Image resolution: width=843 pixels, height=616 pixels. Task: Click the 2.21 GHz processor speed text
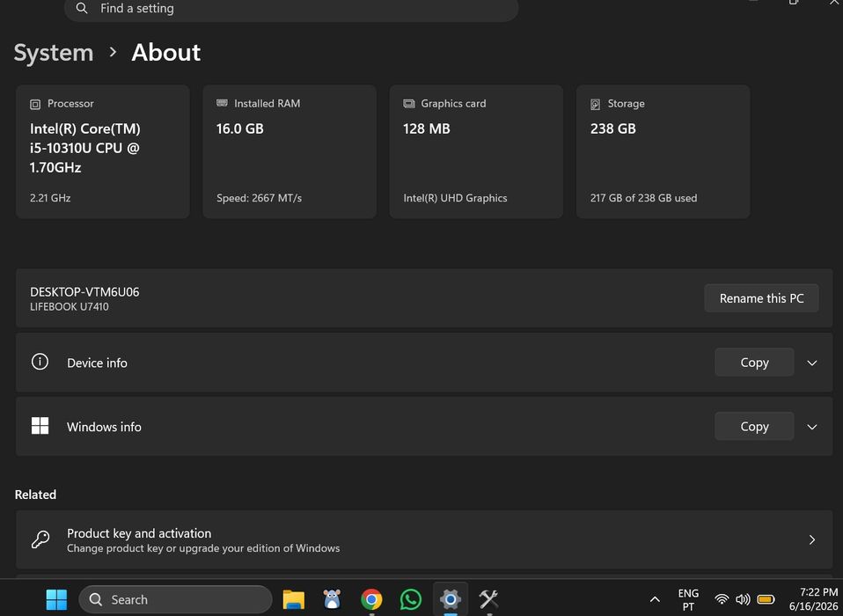click(50, 198)
